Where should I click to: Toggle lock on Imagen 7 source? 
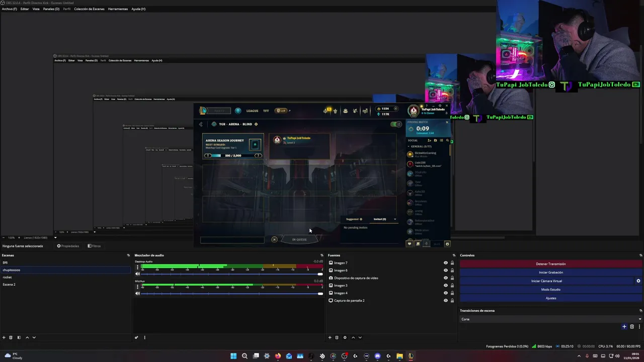[x=452, y=263]
